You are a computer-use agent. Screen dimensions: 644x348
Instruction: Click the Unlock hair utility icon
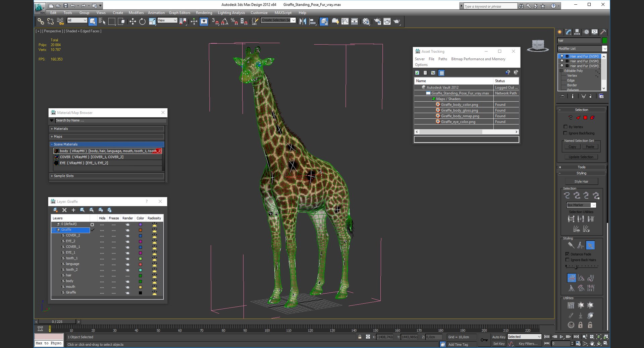tap(590, 325)
